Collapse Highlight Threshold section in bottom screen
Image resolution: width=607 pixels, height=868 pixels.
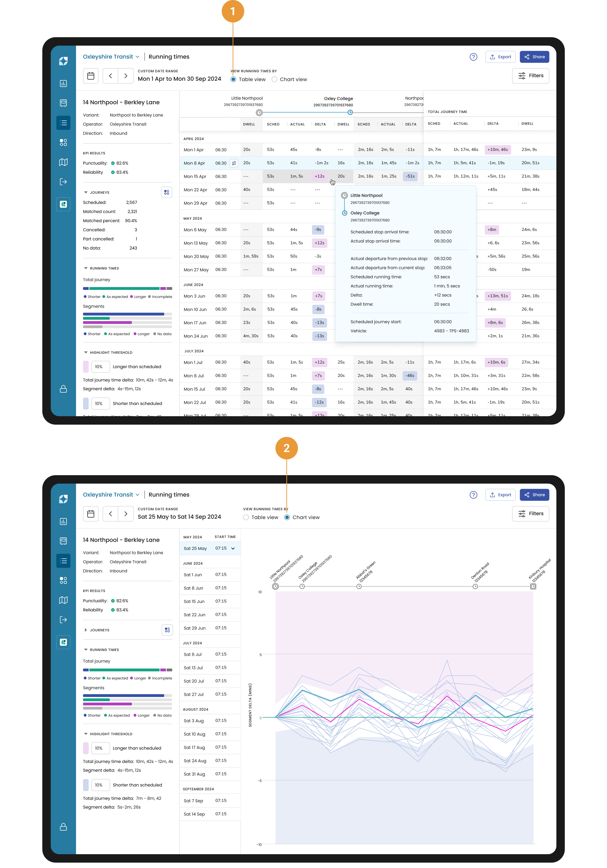[86, 734]
